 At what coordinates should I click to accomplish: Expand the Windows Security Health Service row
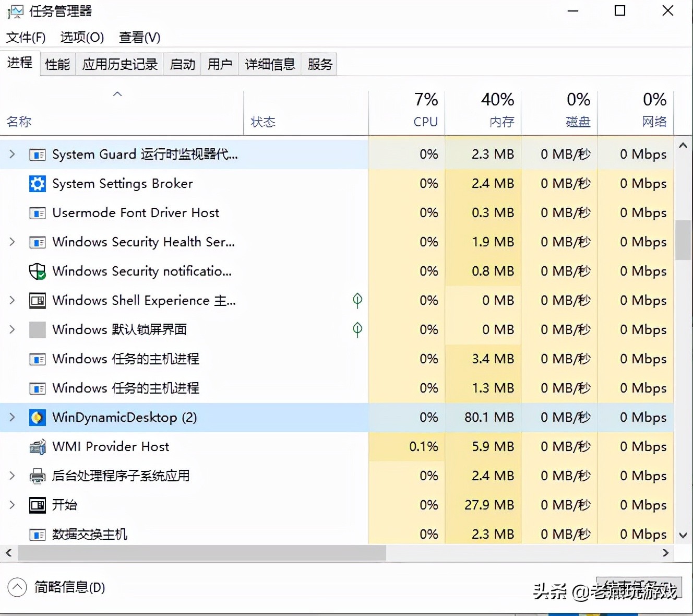(12, 242)
